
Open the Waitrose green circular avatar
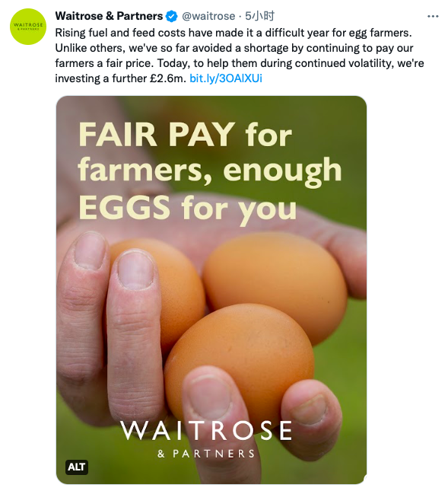[x=28, y=27]
